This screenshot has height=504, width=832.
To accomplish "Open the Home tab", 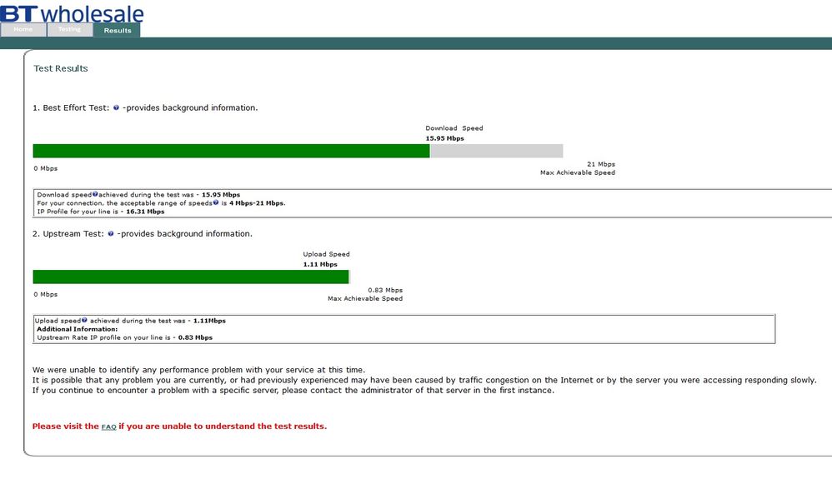I will coord(23,30).
